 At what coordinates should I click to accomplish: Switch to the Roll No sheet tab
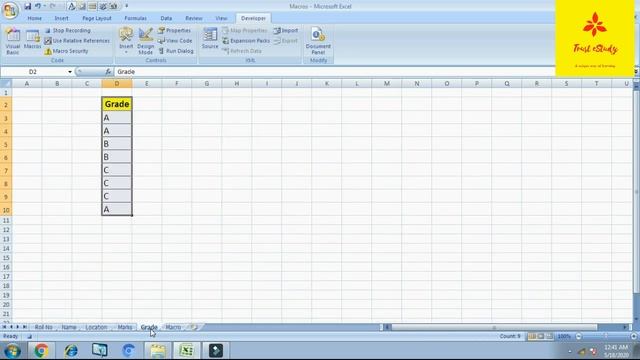pos(43,327)
